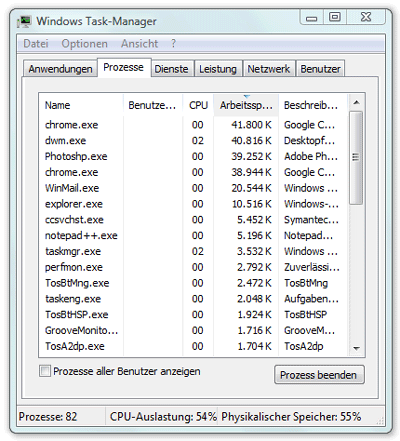The image size is (400, 441).
Task: Click the Symantec... description cell
Action: point(311,220)
